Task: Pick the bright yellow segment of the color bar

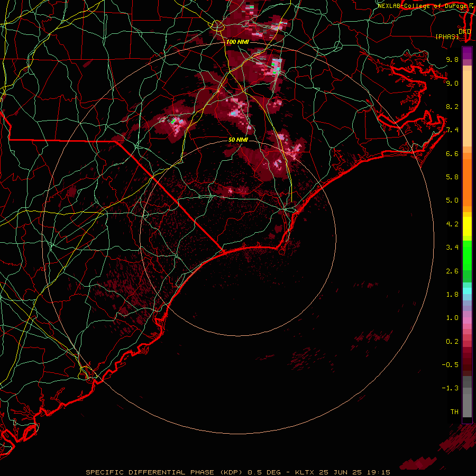Action: (x=467, y=226)
